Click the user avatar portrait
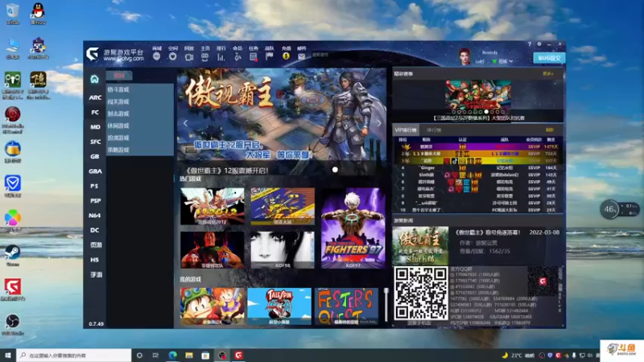The height and width of the screenshot is (362, 644). [464, 56]
